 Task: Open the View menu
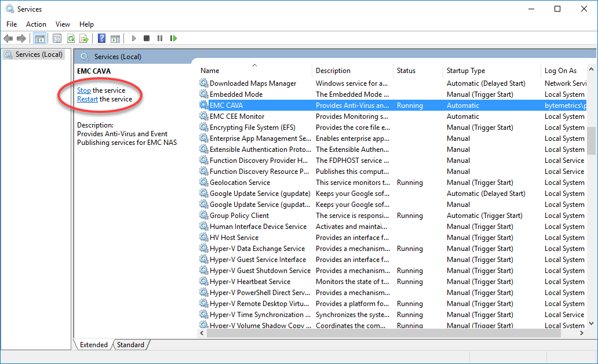pos(63,24)
